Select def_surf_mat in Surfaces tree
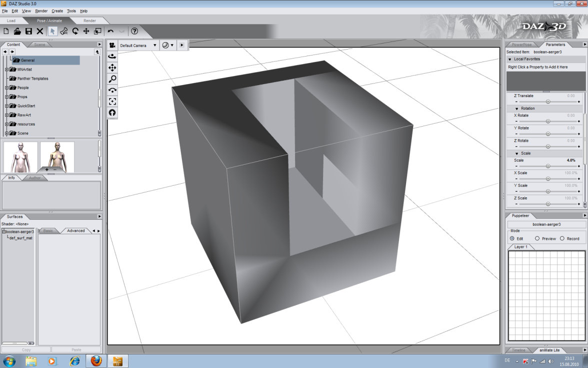The height and width of the screenshot is (368, 588). coord(20,238)
